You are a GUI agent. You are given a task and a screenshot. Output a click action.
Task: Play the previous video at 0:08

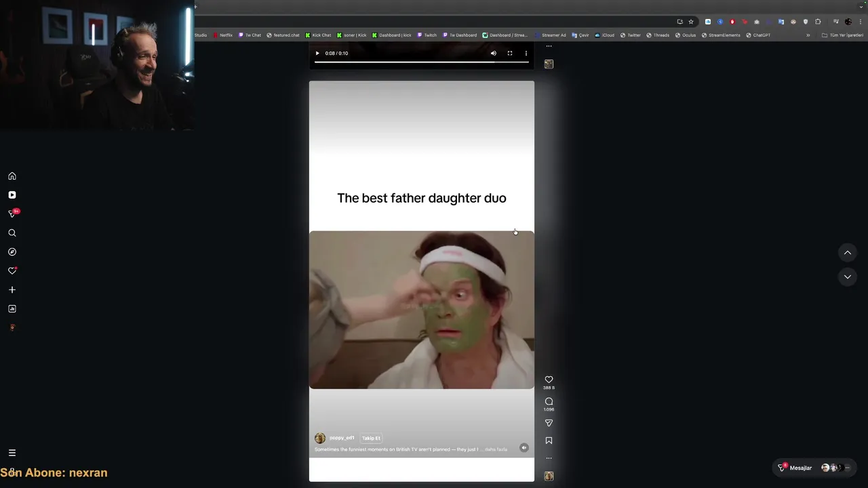coord(317,53)
